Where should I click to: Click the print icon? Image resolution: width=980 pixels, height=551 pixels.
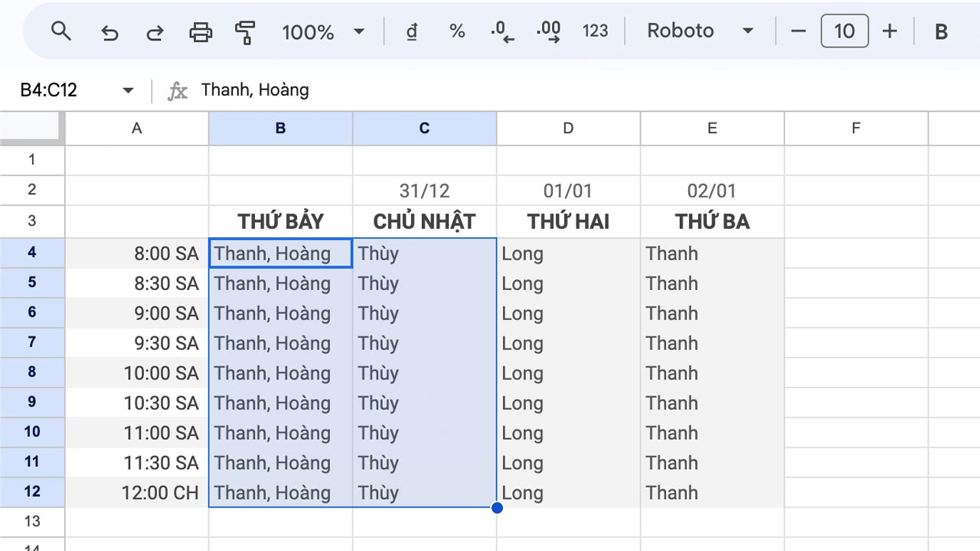200,31
